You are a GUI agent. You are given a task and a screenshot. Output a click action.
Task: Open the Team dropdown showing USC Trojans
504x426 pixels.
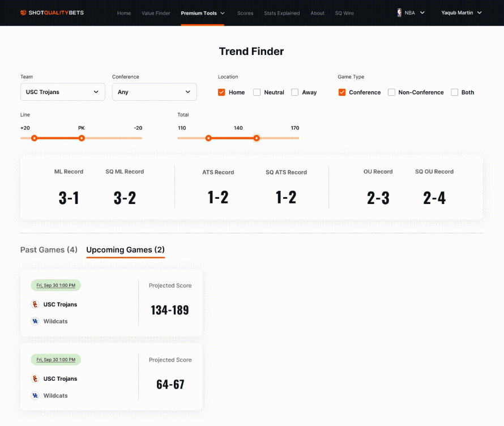tap(63, 92)
